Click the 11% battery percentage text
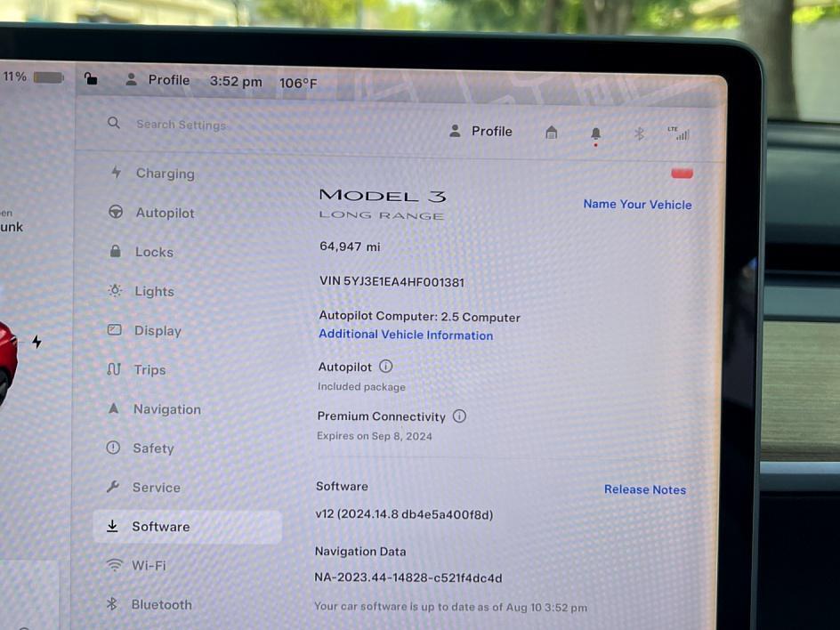The image size is (840, 630). point(15,77)
